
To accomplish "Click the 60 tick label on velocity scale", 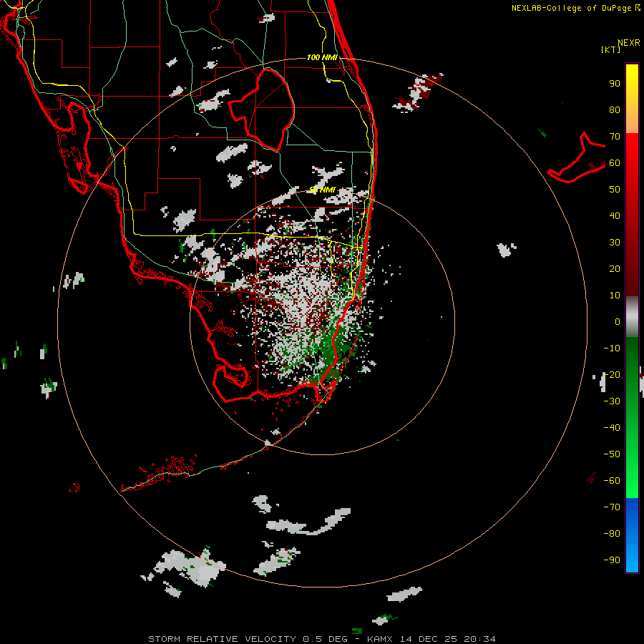I will coord(615,163).
